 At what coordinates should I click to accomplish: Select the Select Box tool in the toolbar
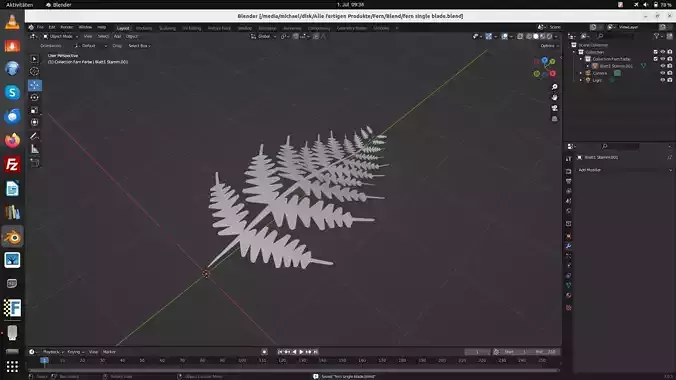point(34,59)
